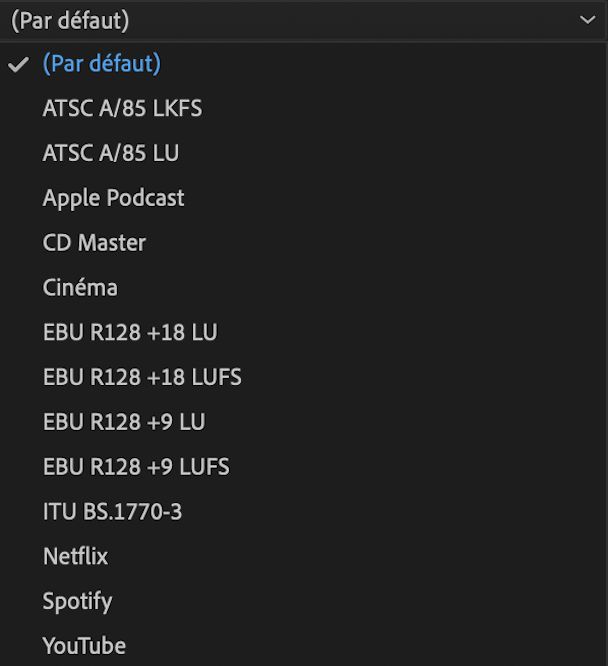Pick the EBU R128 +9 LU option
Screen dimensions: 608x666
tap(124, 422)
